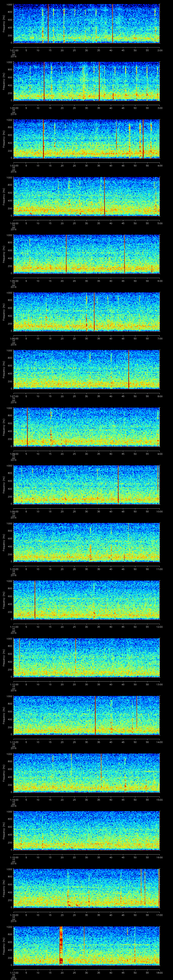
Task: Click the Frequency (Hz) axis label of the 1:17:00 spectrogram
Action: (x=4, y=946)
